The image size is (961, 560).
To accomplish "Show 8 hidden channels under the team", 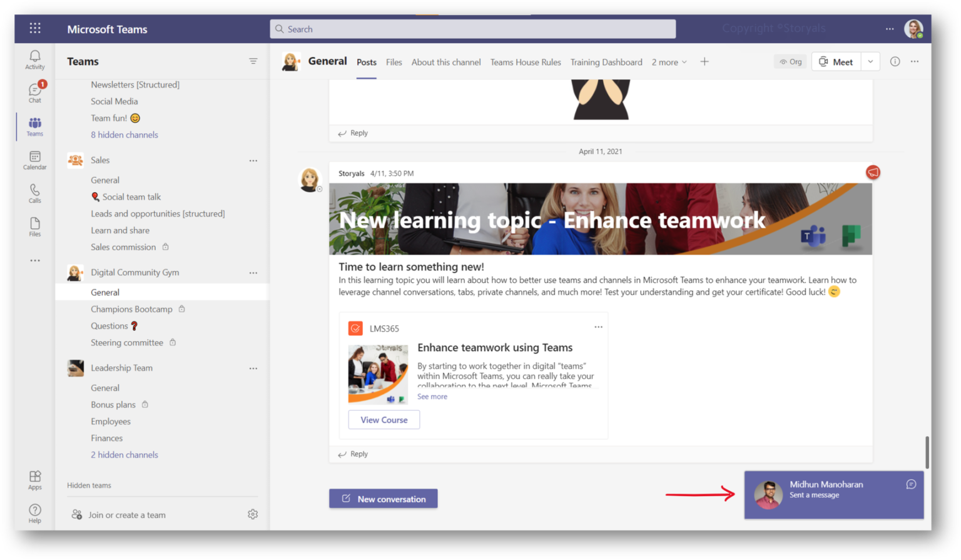I will tap(124, 135).
